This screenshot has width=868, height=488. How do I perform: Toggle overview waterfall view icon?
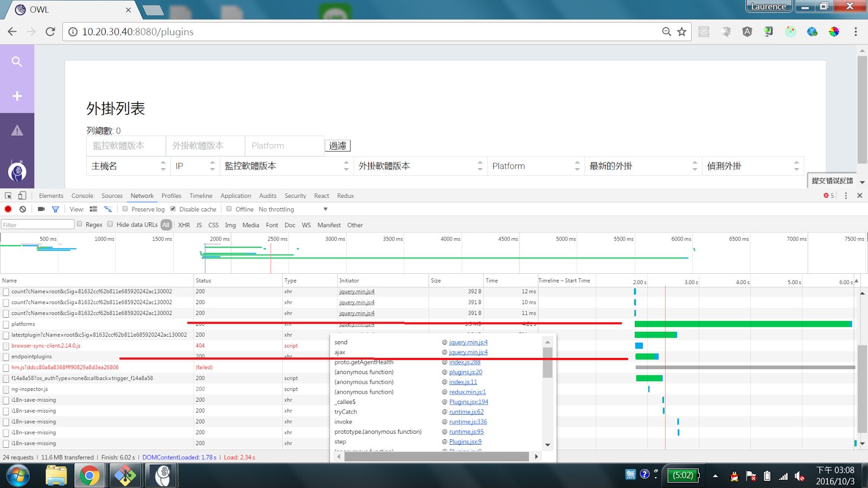click(x=108, y=209)
